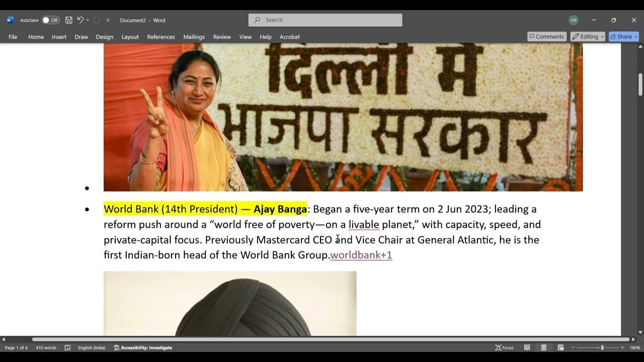The image size is (644, 362).
Task: Open Accessibility: Investigate checker
Action: [143, 348]
